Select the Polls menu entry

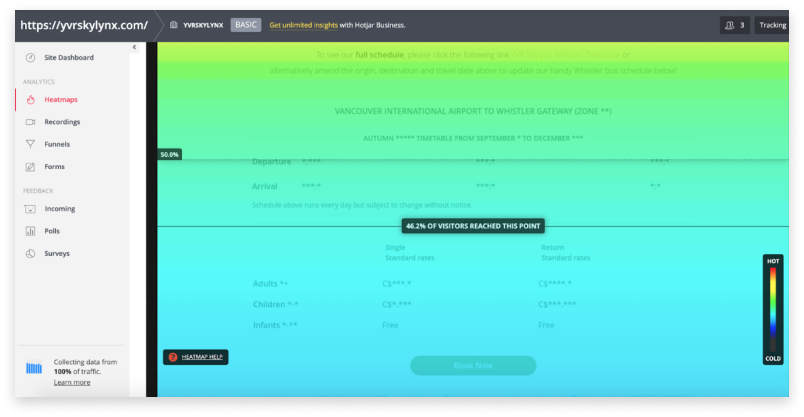pos(54,231)
